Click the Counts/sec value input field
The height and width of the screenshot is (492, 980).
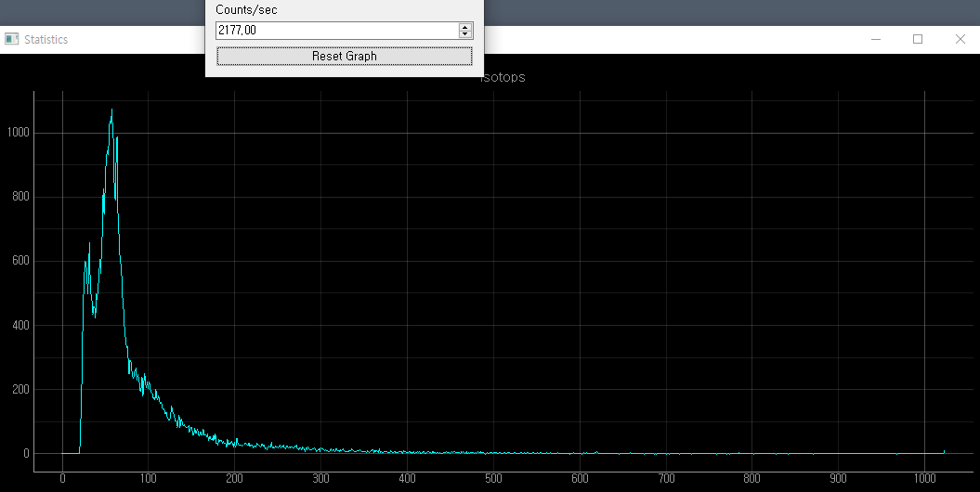pyautogui.click(x=336, y=31)
